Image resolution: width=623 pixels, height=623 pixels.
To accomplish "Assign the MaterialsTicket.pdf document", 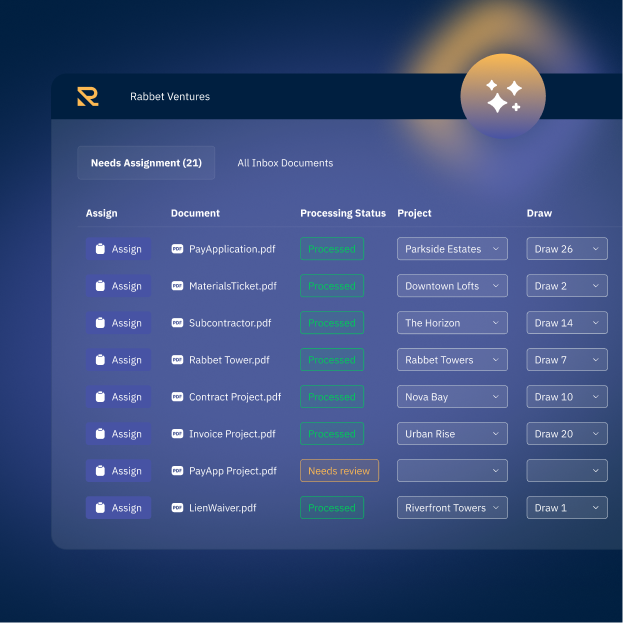I will [118, 286].
